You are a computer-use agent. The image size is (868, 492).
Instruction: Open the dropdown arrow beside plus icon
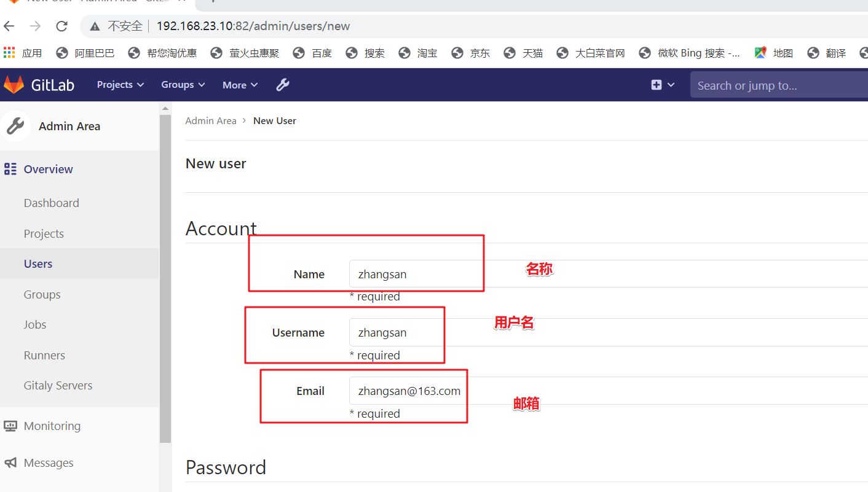(x=671, y=85)
